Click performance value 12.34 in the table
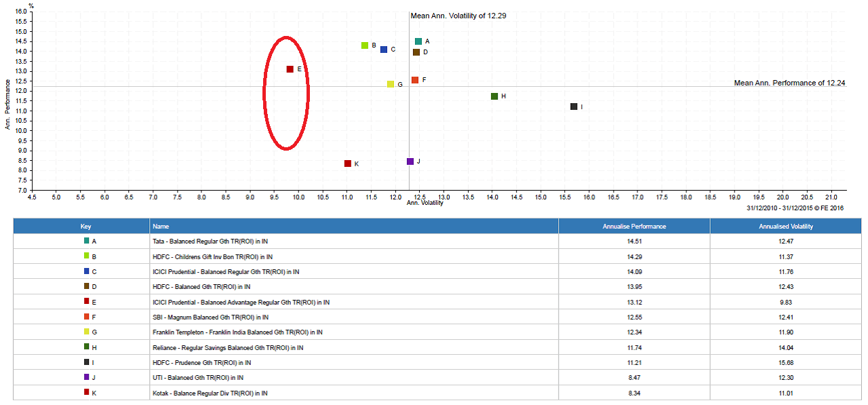This screenshot has width=868, height=405. pyautogui.click(x=635, y=332)
